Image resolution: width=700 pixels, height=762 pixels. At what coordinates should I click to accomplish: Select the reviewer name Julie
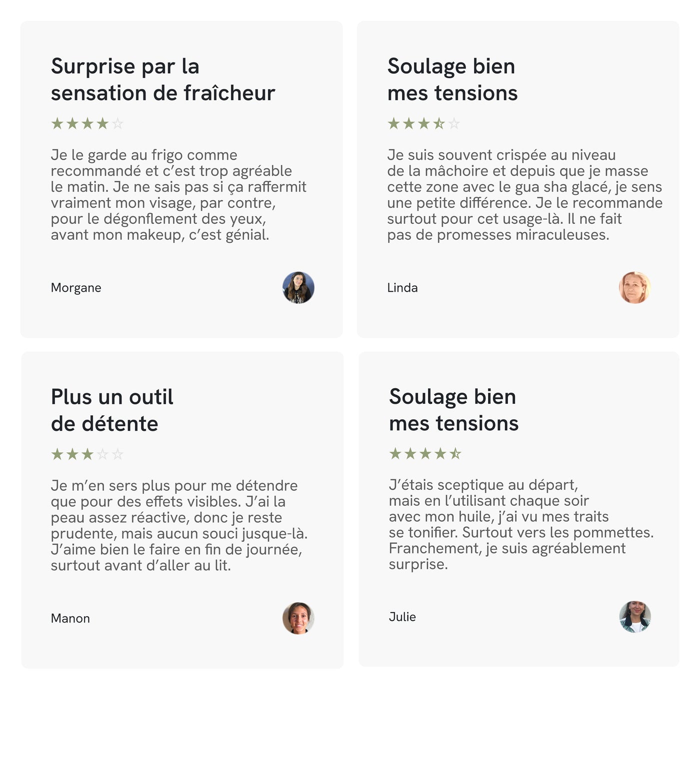coord(402,617)
